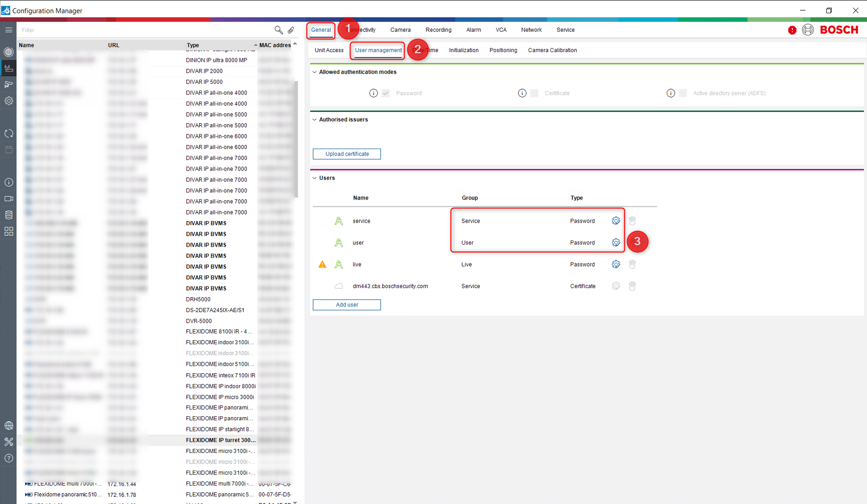This screenshot has height=504, width=867.
Task: Enable the Certificate authentication checkbox
Action: (534, 93)
